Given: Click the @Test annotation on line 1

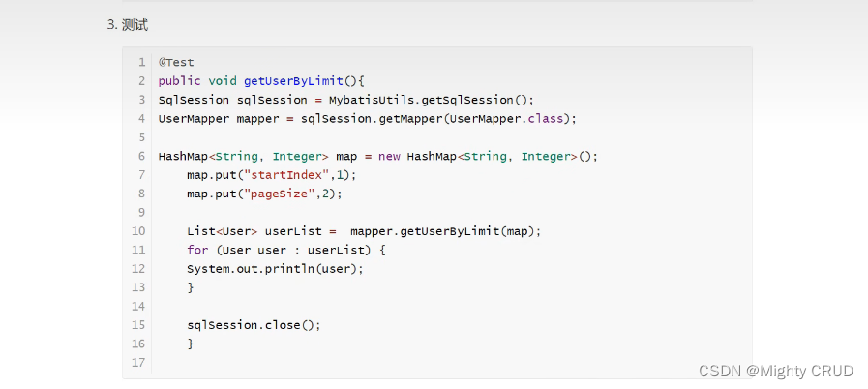Looking at the screenshot, I should 176,62.
